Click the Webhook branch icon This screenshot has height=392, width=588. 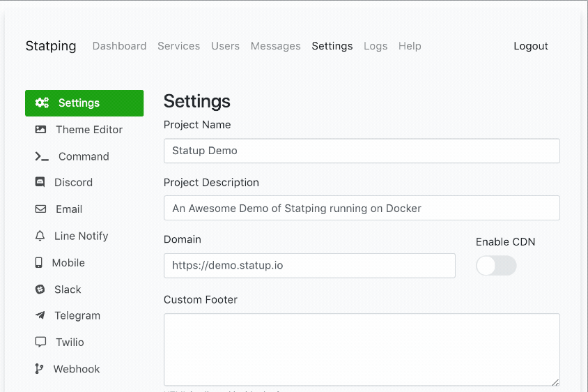pyautogui.click(x=40, y=369)
